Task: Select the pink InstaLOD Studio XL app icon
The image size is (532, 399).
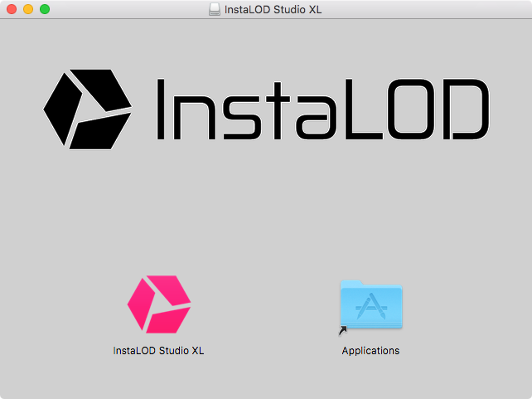Action: tap(159, 304)
